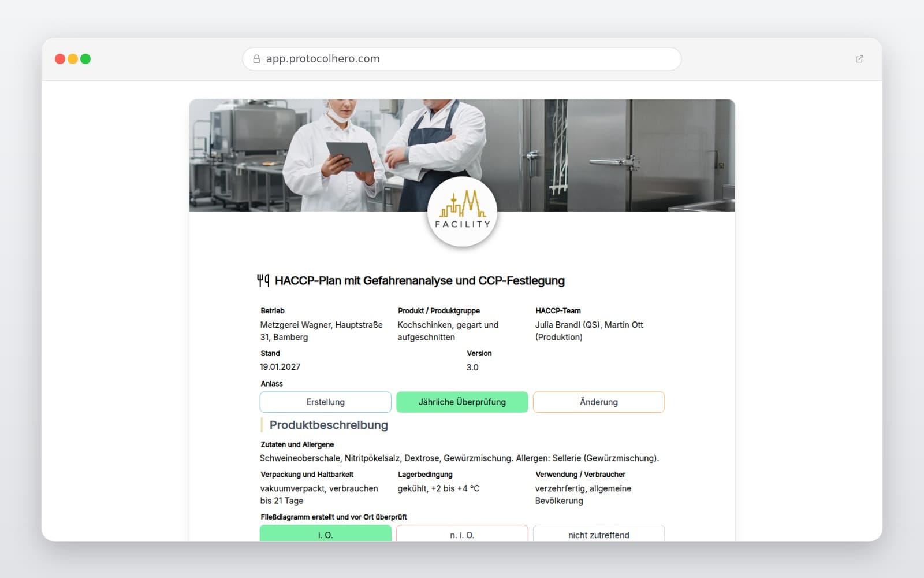This screenshot has width=924, height=578.
Task: Click the Lagerbedingung value gekühlt, +2 bis +4 °C
Action: click(438, 488)
